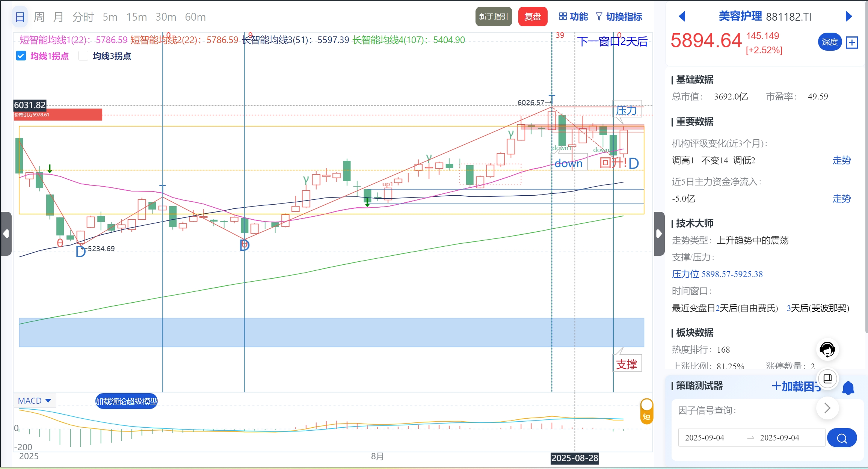Click the red 复盘 button
The image size is (868, 469).
point(532,17)
